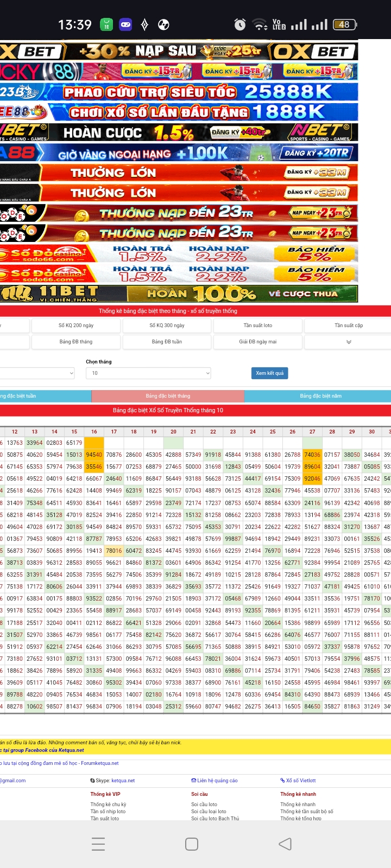Open the gmail.com contact email link
The image size is (391, 868).
(x=13, y=781)
